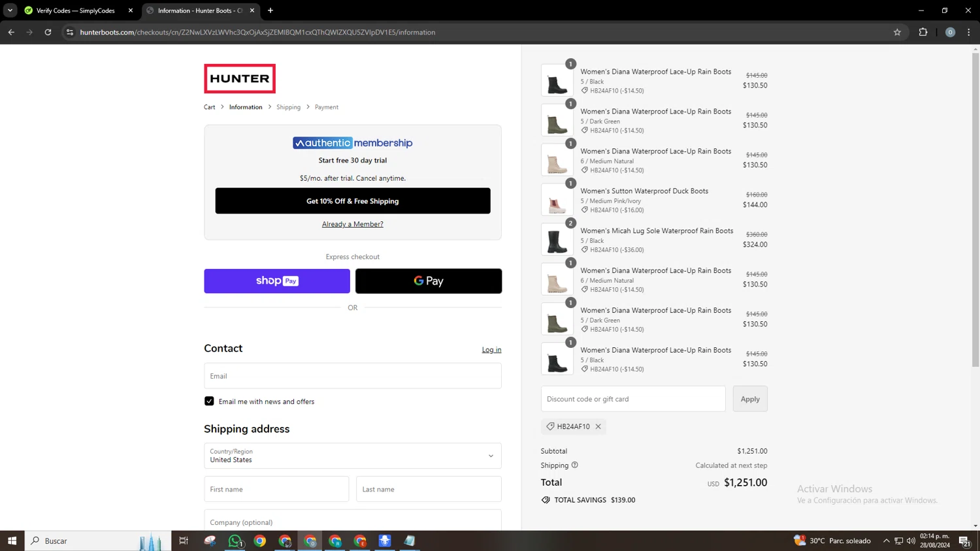Go back using the browser back arrow
The height and width of the screenshot is (551, 980).
11,32
